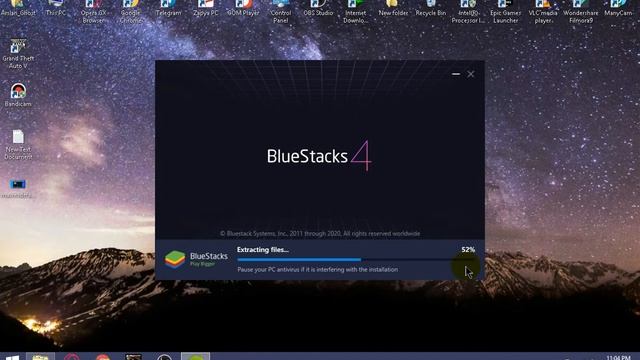Click the 52% progress value
The width and height of the screenshot is (640, 360).
[468, 249]
